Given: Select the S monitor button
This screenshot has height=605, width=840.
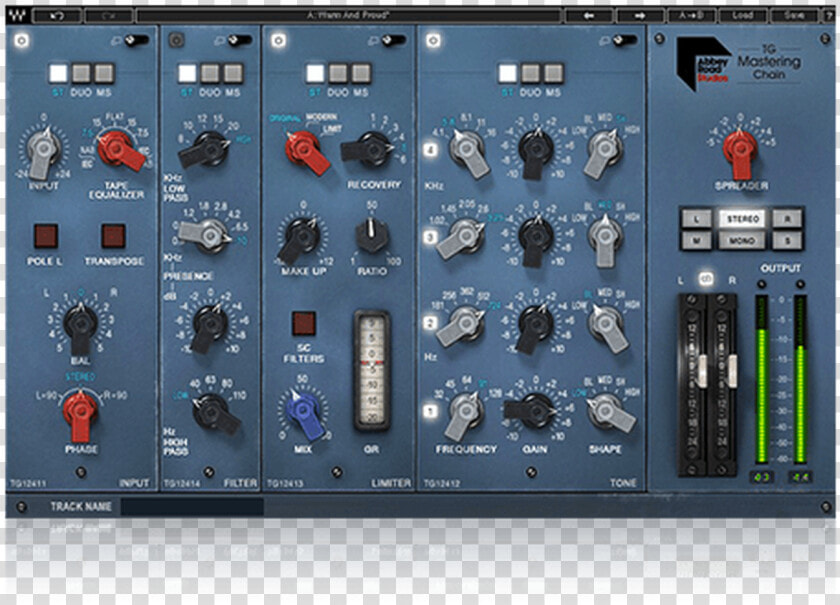Looking at the screenshot, I should (788, 241).
